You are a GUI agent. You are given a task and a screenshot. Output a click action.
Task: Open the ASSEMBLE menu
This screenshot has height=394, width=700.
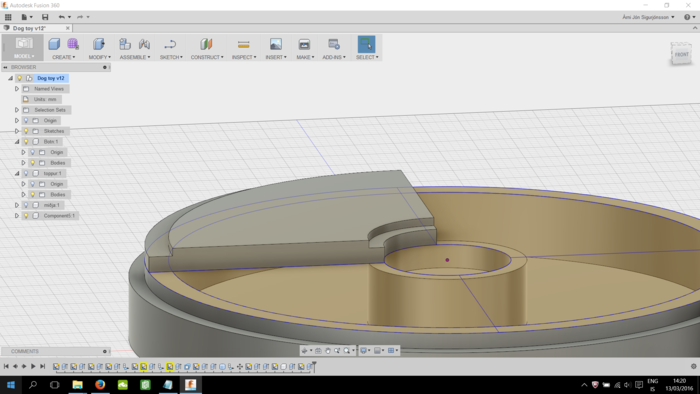tap(135, 57)
